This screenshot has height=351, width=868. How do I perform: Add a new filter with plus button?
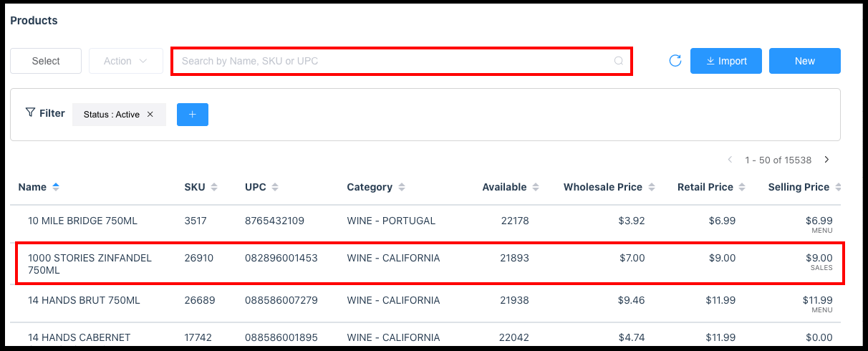(192, 115)
